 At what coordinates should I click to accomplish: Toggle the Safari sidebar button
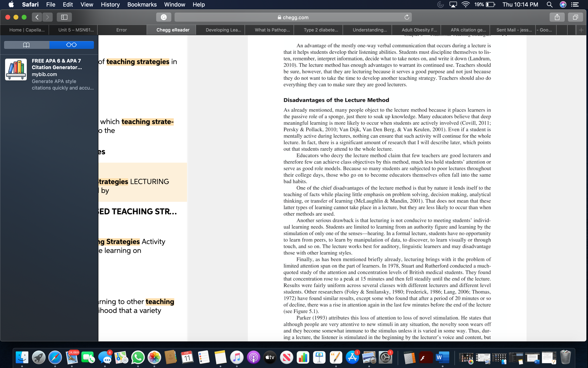point(64,17)
